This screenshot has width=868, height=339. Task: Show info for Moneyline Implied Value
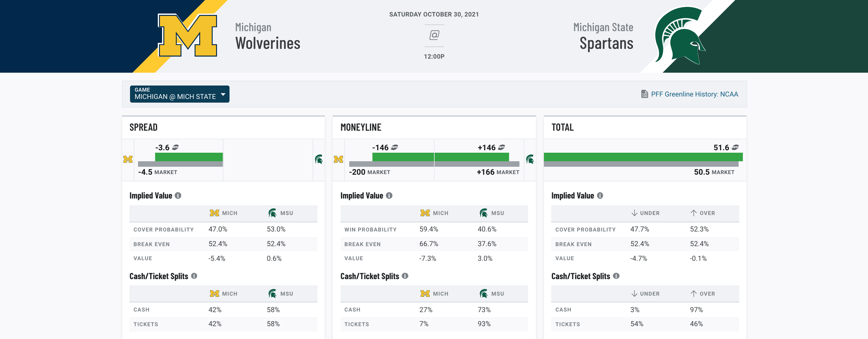(389, 196)
